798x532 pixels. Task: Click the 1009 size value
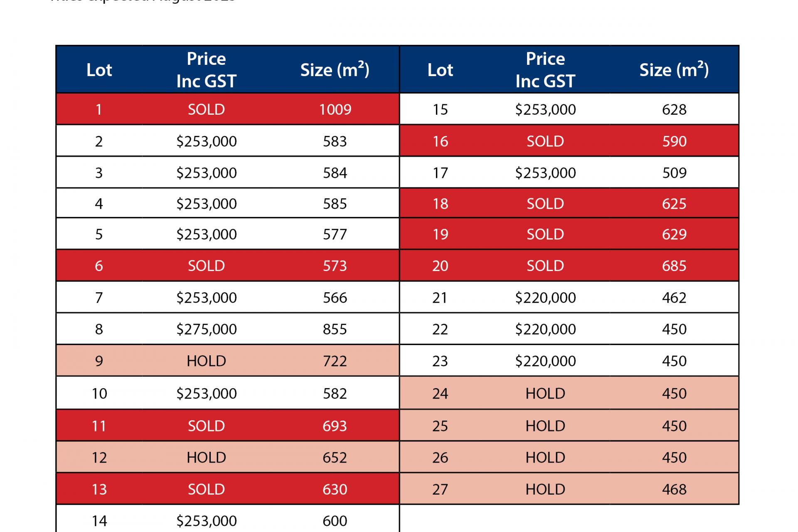tap(335, 109)
